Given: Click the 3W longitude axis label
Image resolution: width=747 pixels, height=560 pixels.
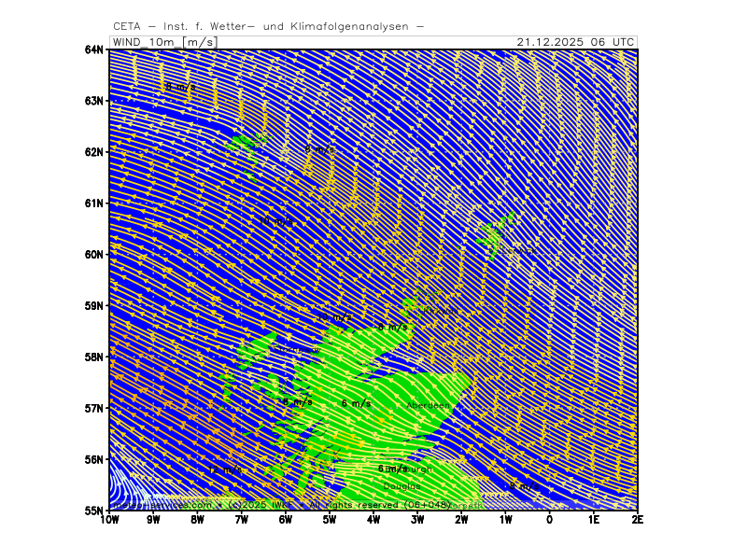Looking at the screenshot, I should 417,519.
